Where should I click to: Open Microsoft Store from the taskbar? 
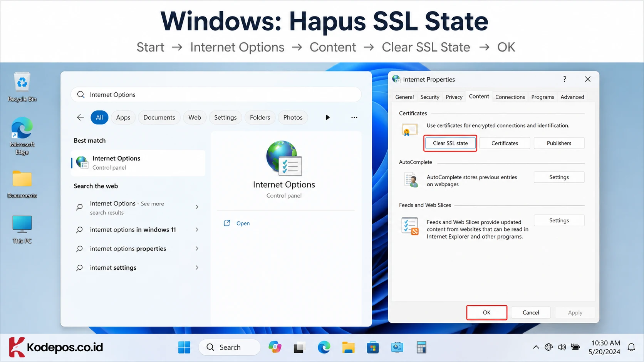pyautogui.click(x=372, y=347)
